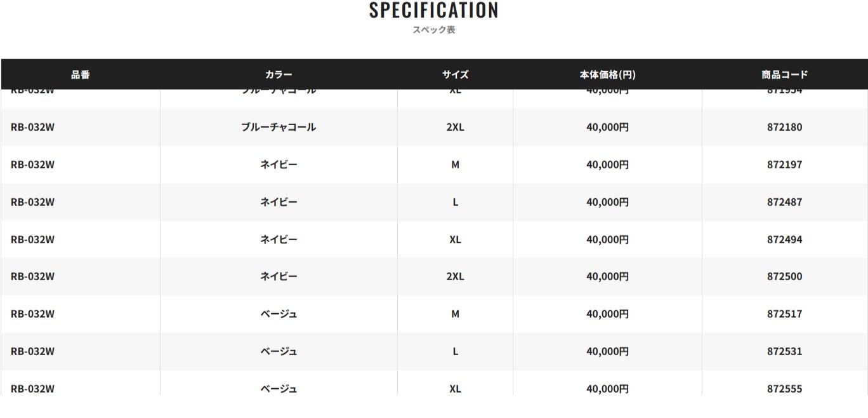Select size M in the ネイビー row
Viewport: 868px width, 418px height.
pos(455,165)
